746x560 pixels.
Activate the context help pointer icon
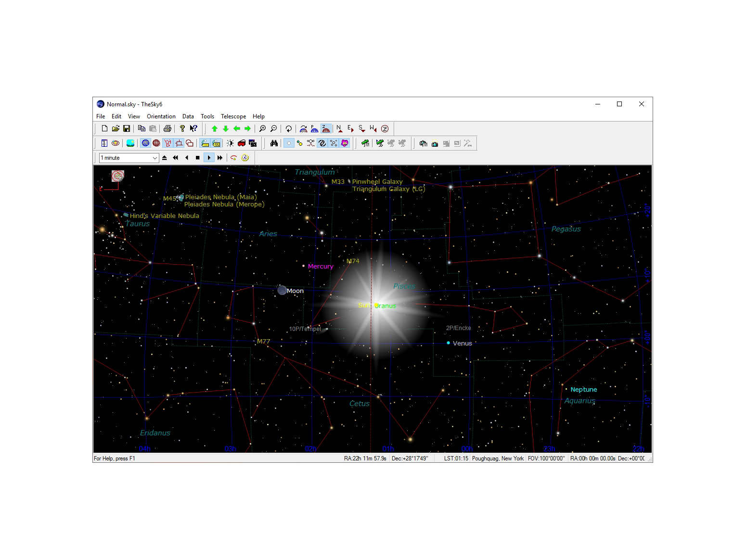193,128
